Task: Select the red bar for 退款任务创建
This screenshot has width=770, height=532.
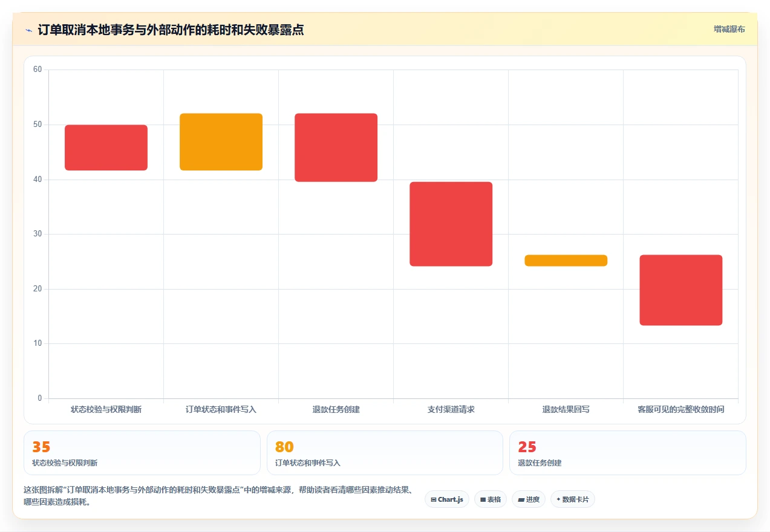Action: pos(336,148)
